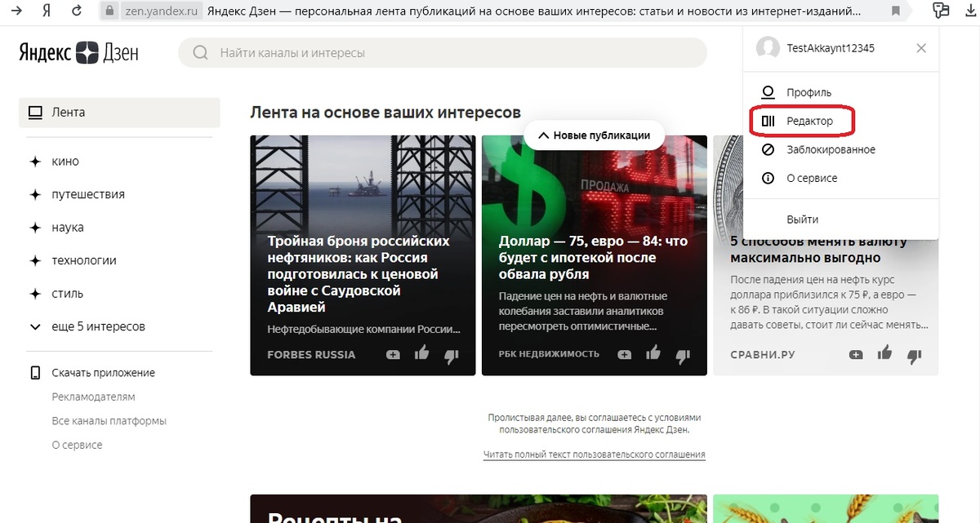Click СРАВНИ.РУ source name
This screenshot has height=523, width=980.
coord(763,355)
